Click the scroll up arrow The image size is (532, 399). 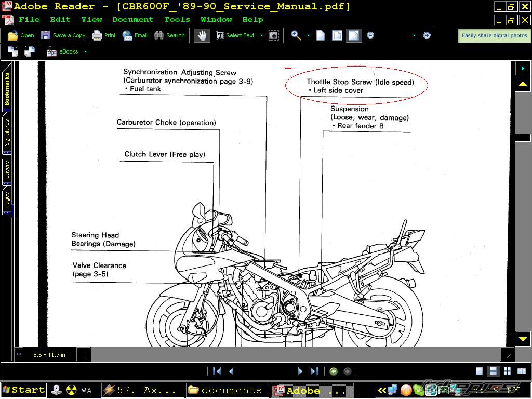tap(523, 84)
